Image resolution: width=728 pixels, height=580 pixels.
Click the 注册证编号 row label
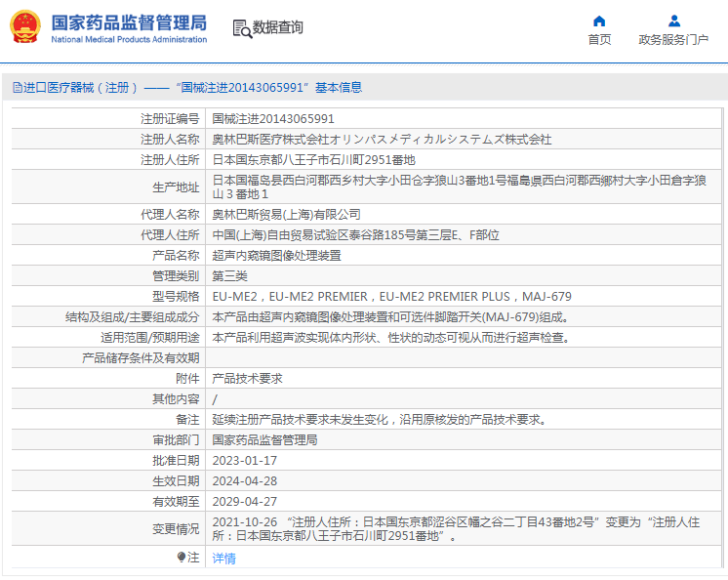pyautogui.click(x=170, y=119)
